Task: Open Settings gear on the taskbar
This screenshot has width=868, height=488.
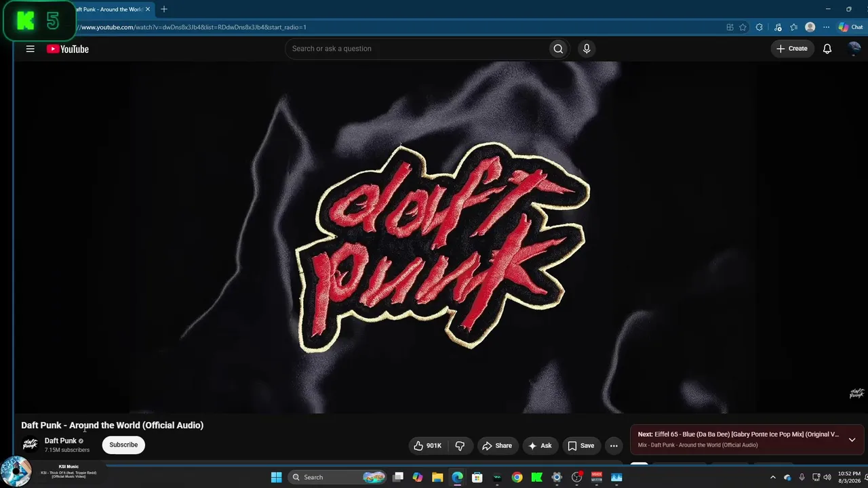Action: pos(557,477)
